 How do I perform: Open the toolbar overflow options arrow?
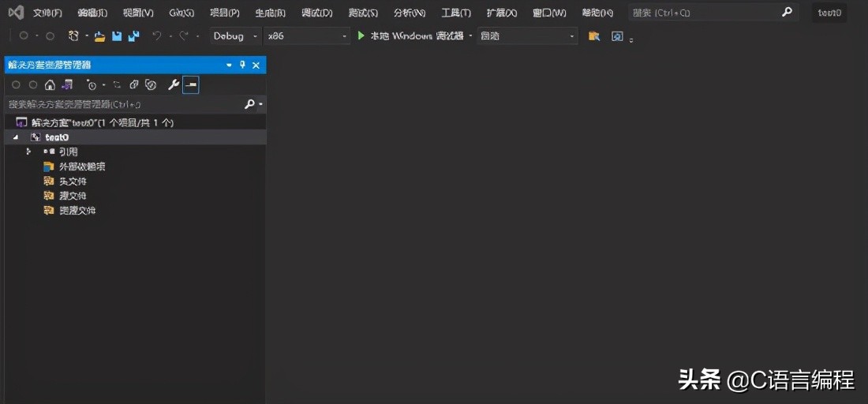(631, 39)
